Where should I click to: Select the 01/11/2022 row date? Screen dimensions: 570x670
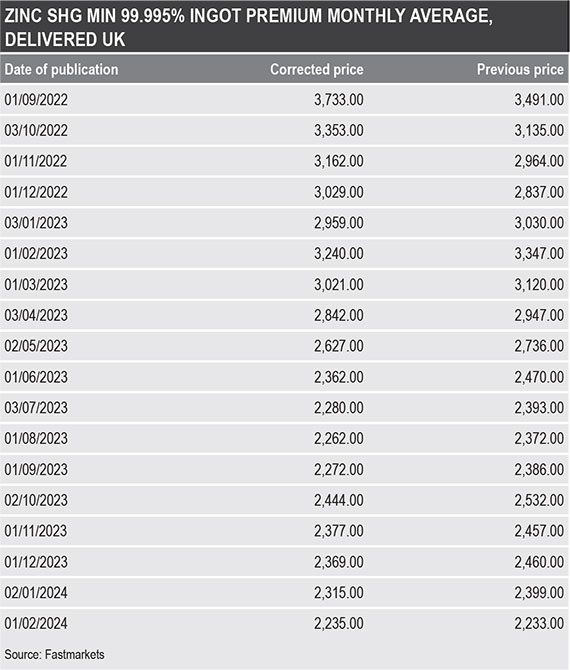click(x=36, y=162)
